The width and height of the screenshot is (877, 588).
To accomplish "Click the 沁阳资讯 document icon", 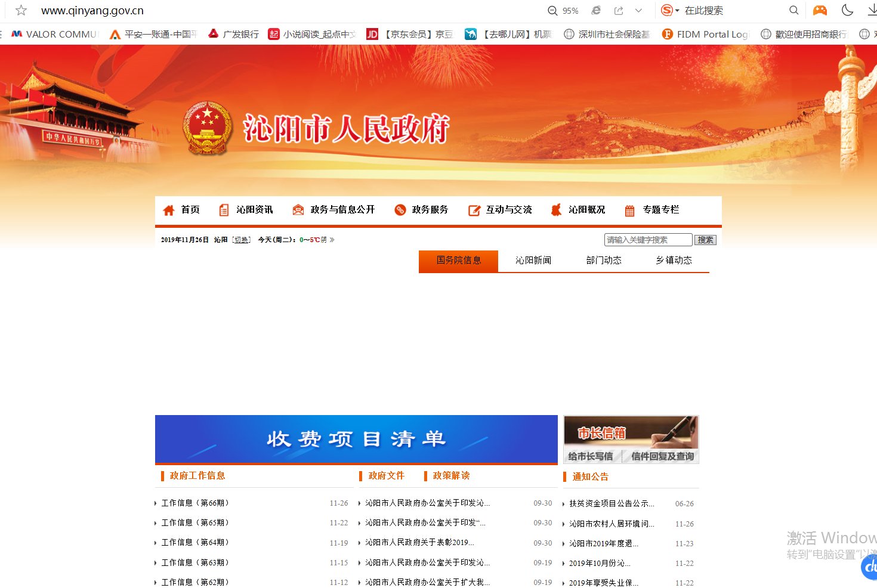I will [x=224, y=209].
